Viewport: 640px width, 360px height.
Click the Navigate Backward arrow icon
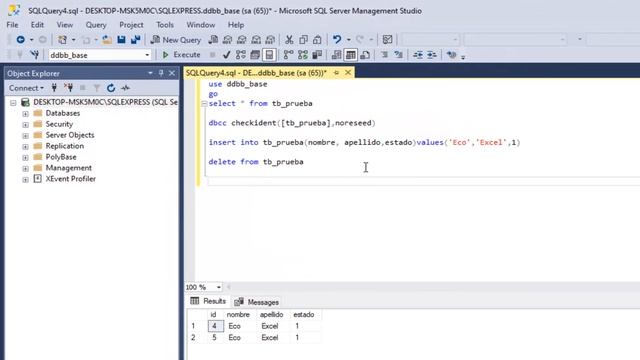(20, 40)
